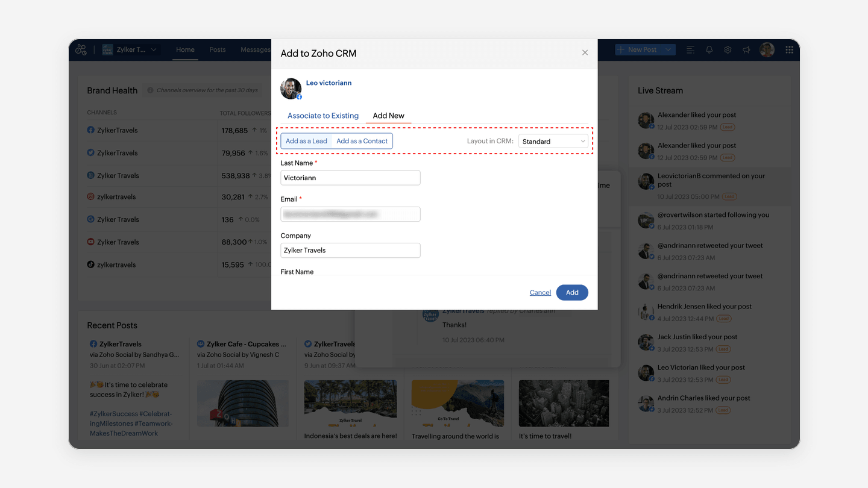This screenshot has width=868, height=488.
Task: Go to the Home tab
Action: 185,50
